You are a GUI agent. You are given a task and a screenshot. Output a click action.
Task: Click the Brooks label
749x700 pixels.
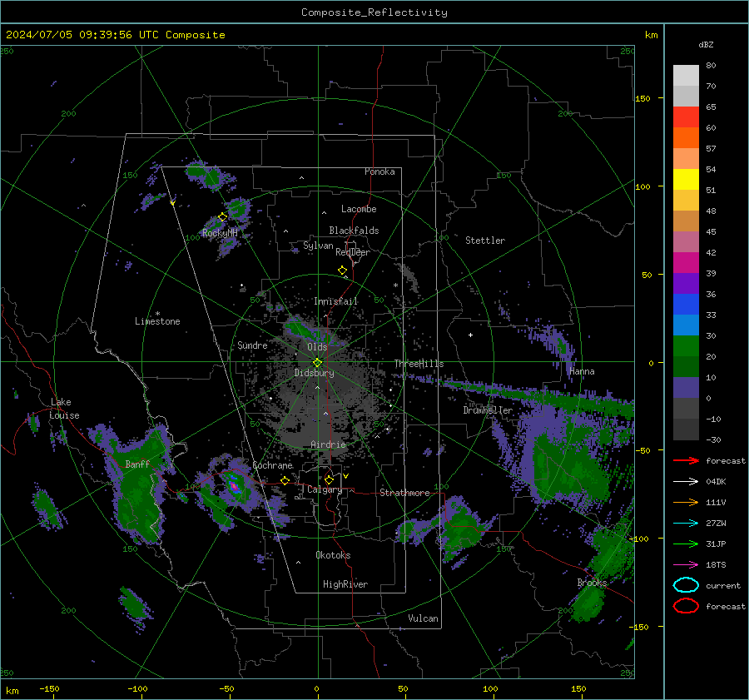592,583
